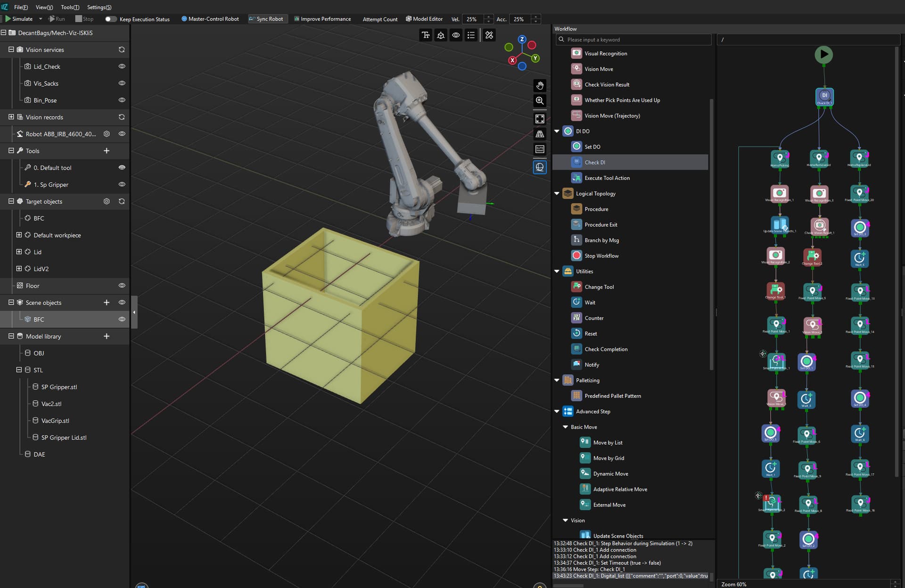
Task: Toggle Keep Execution Status switch
Action: click(x=111, y=19)
